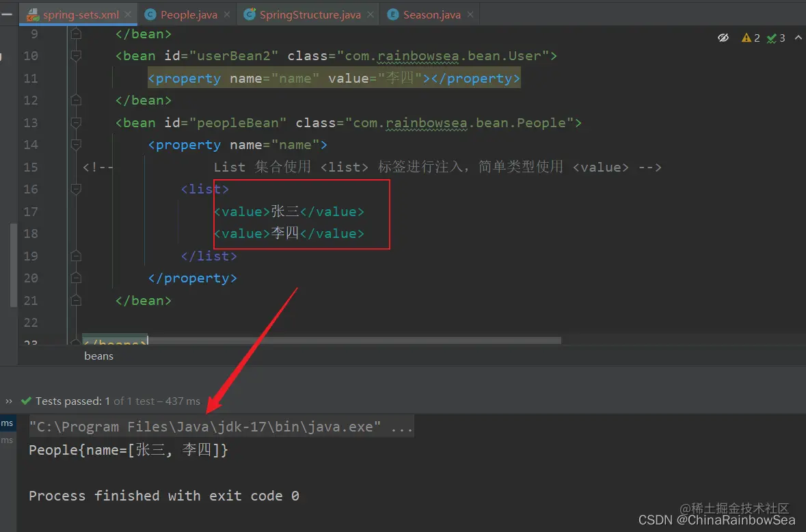Click the beans breadcrumb
806x532 pixels.
click(98, 356)
